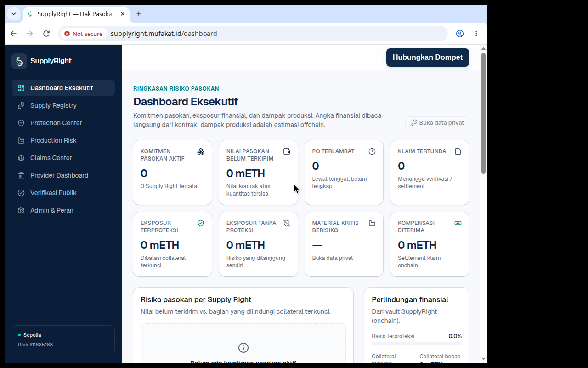This screenshot has height=368, width=588.
Task: Click the Rasio terproteksi progress bar
Action: coord(417,344)
